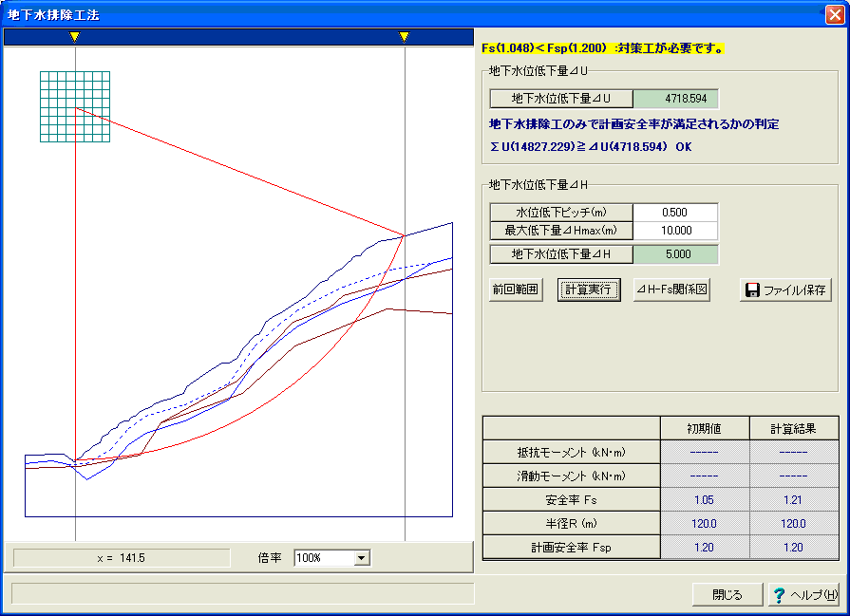
Task: Open help with ヘルプ(H) button
Action: pyautogui.click(x=804, y=595)
